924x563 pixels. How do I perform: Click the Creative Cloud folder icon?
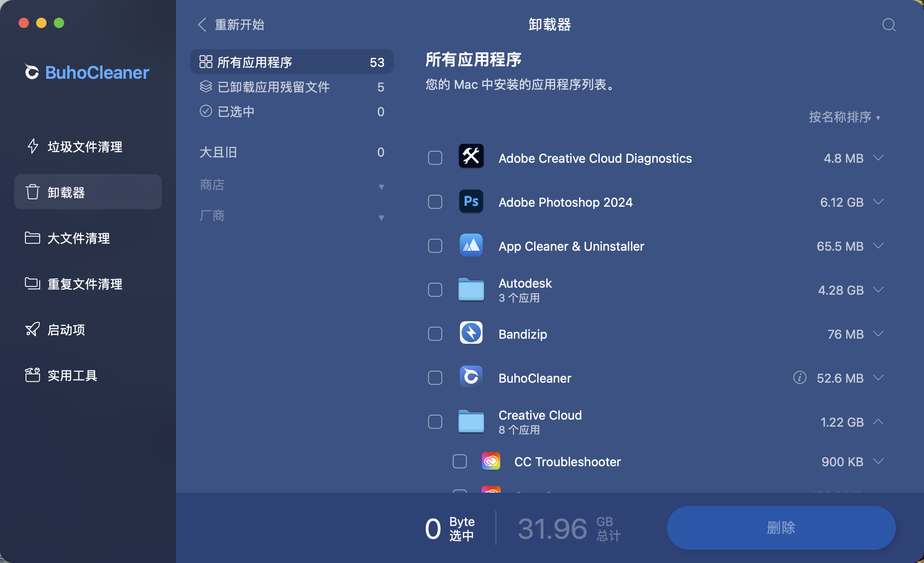point(471,421)
